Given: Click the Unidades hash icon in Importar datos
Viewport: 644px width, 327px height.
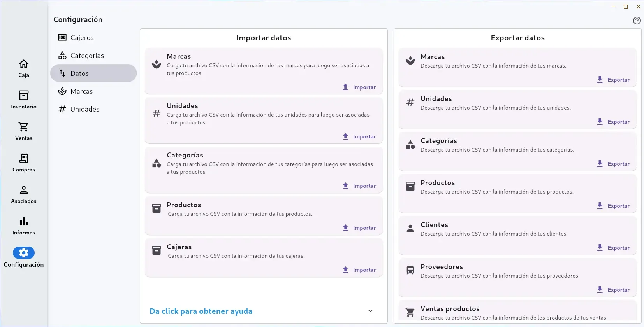Looking at the screenshot, I should point(157,114).
